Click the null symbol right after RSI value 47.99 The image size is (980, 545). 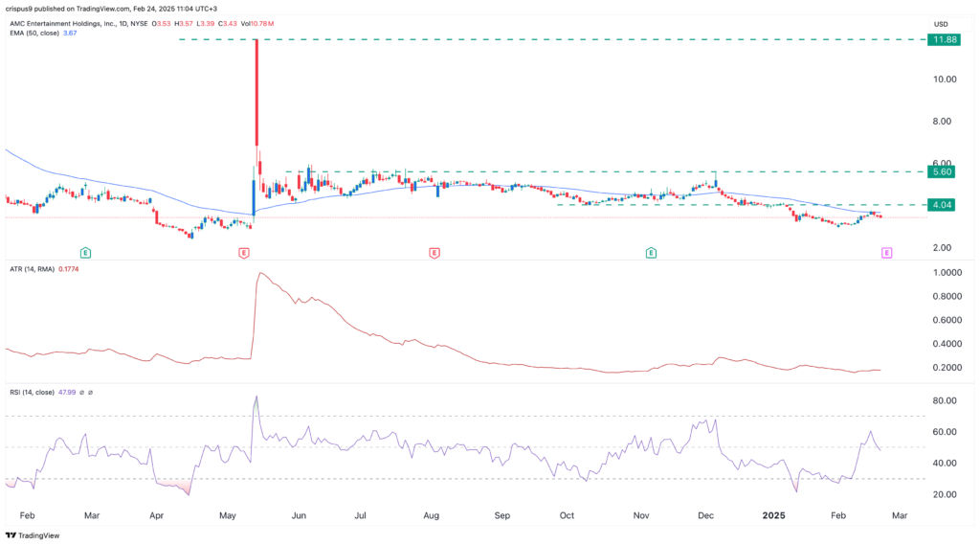point(82,393)
